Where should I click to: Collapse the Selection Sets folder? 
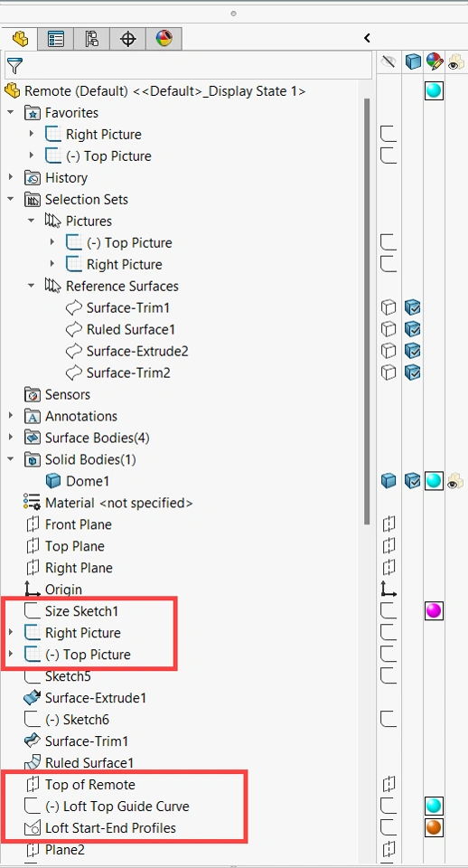click(11, 199)
